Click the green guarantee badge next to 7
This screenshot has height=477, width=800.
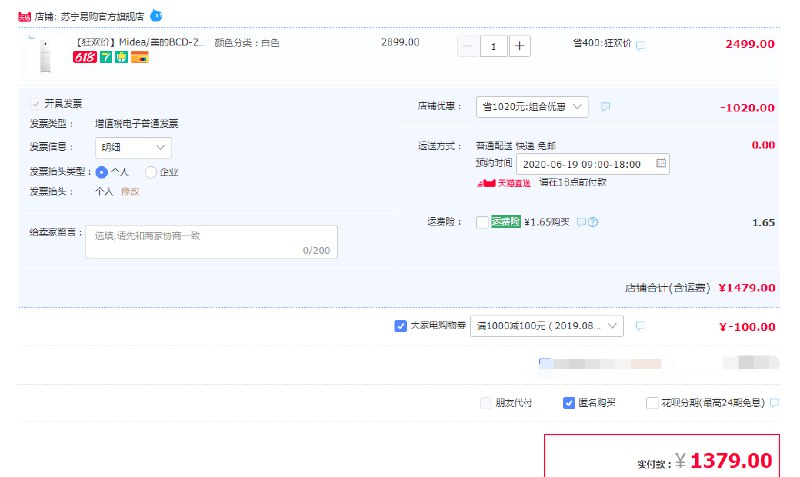tap(121, 57)
